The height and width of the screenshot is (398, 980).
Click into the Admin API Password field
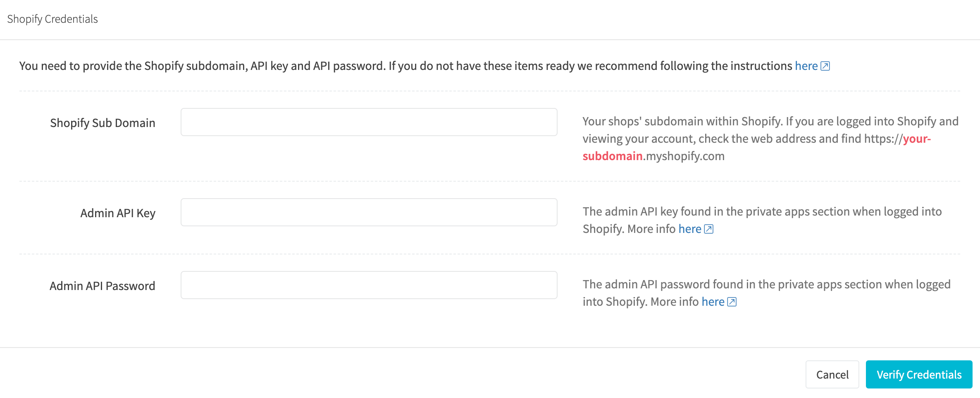(x=369, y=285)
